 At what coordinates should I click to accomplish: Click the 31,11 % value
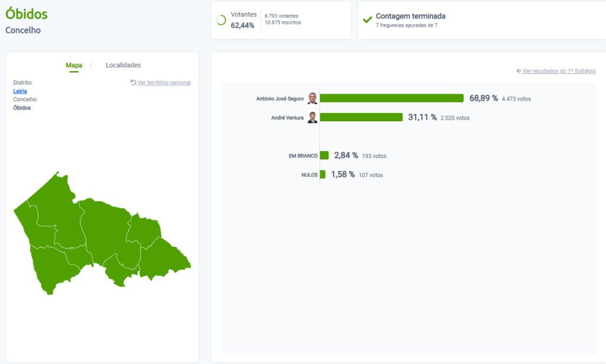click(x=423, y=117)
